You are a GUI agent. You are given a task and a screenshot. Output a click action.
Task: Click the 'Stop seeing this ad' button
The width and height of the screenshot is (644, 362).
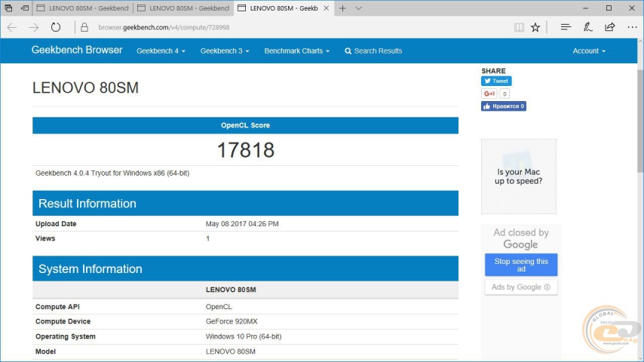pyautogui.click(x=521, y=265)
